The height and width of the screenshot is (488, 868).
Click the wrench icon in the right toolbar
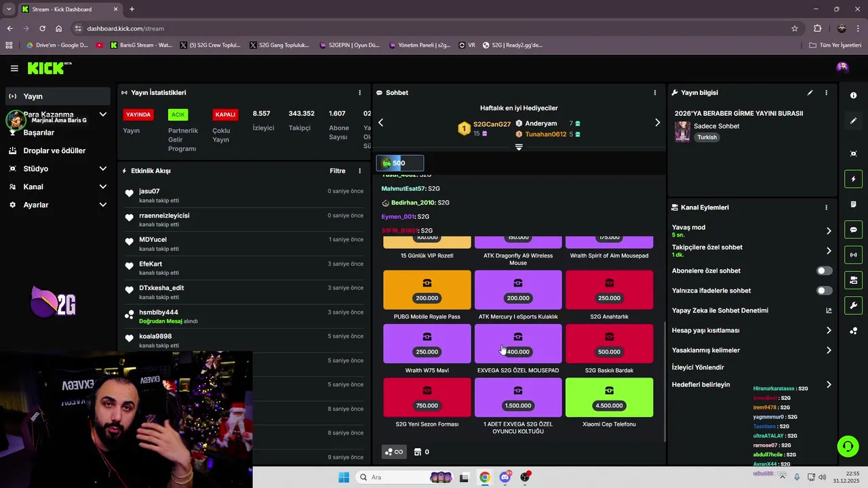(853, 305)
